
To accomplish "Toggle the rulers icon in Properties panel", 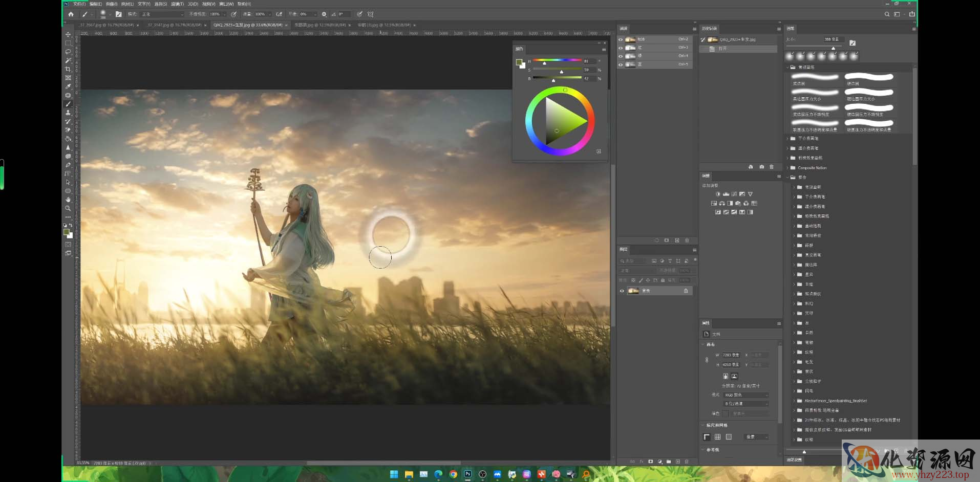I will (x=707, y=437).
